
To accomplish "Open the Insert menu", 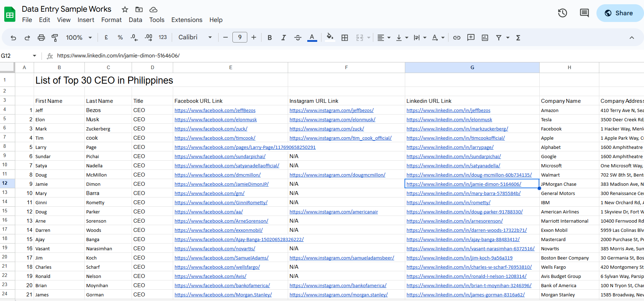I will click(86, 20).
